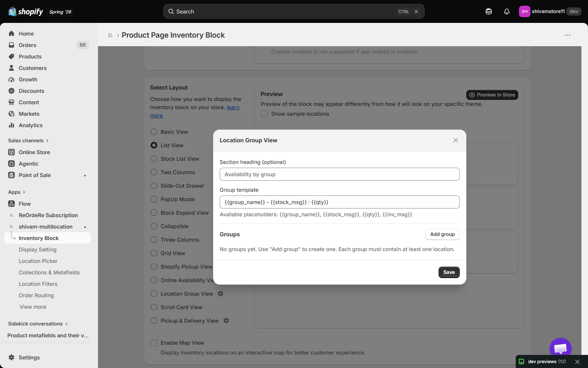Go to Location Picker page

pyautogui.click(x=38, y=261)
